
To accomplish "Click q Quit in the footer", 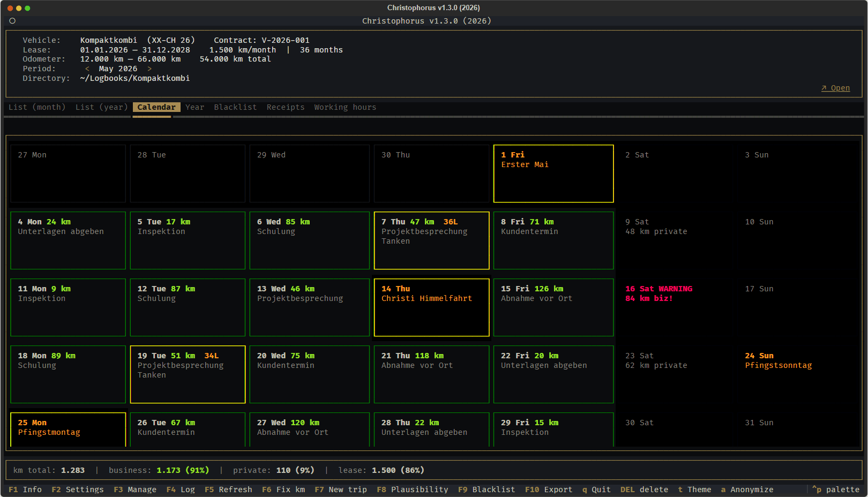I will (596, 490).
